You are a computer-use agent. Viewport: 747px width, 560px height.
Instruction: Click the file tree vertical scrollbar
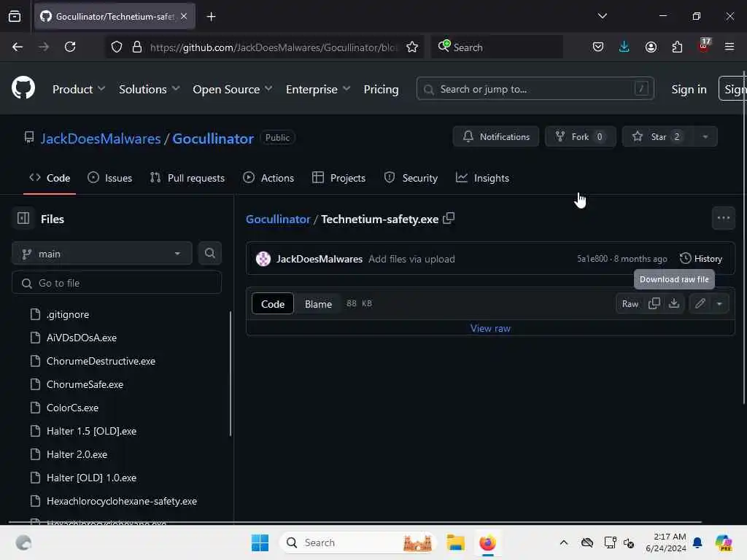231,374
